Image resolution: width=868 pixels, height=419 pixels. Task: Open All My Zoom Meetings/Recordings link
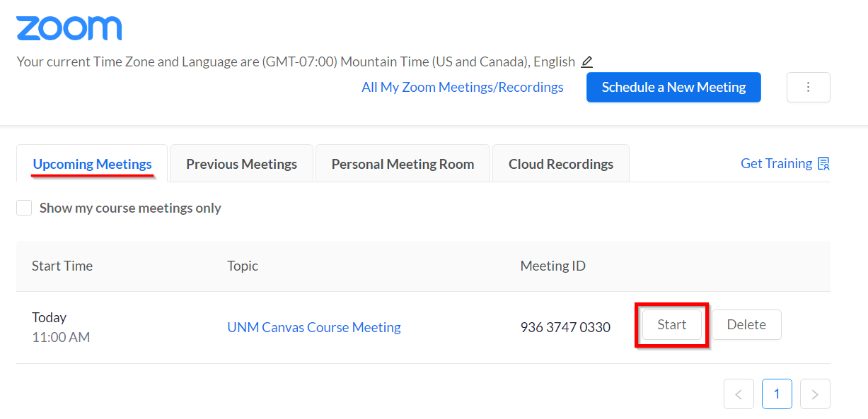[x=462, y=87]
